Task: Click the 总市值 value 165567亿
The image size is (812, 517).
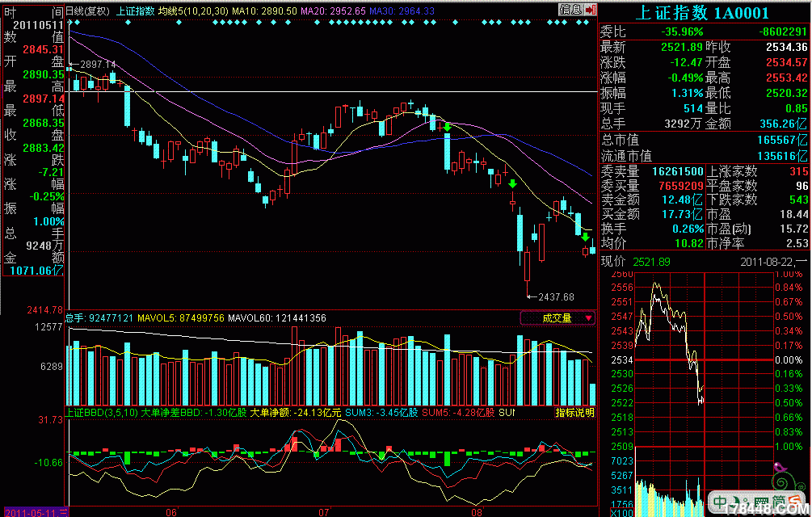Action: pos(781,140)
